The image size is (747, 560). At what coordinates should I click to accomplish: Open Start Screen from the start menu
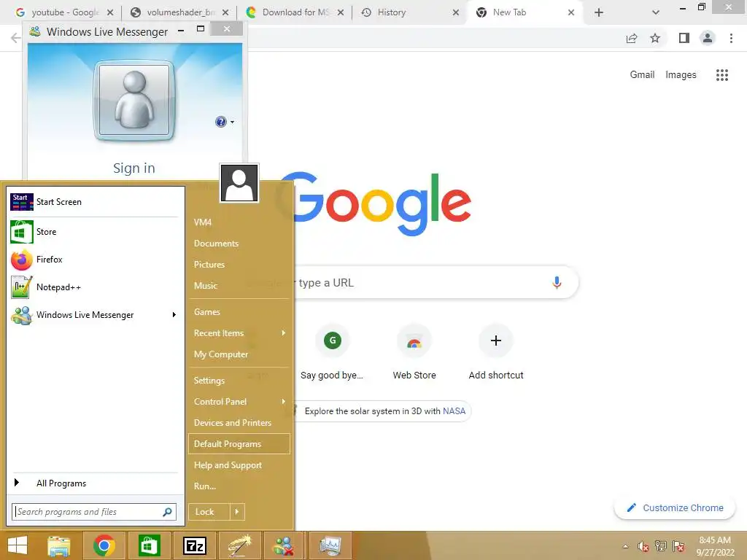tap(94, 202)
